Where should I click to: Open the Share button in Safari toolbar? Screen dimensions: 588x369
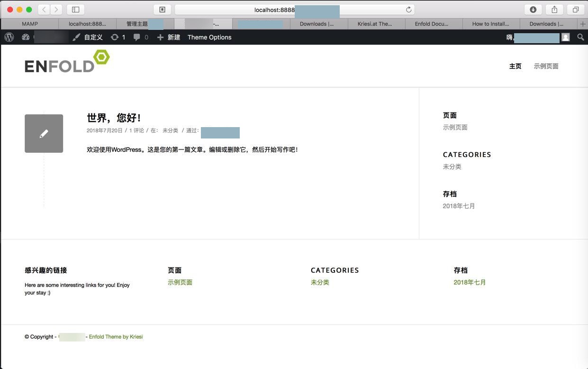pyautogui.click(x=554, y=9)
